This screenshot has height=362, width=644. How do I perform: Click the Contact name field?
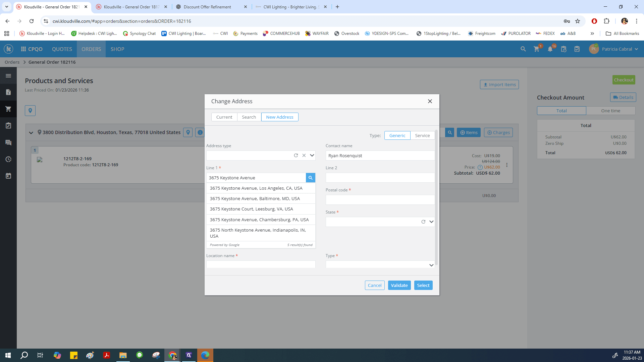(x=380, y=156)
